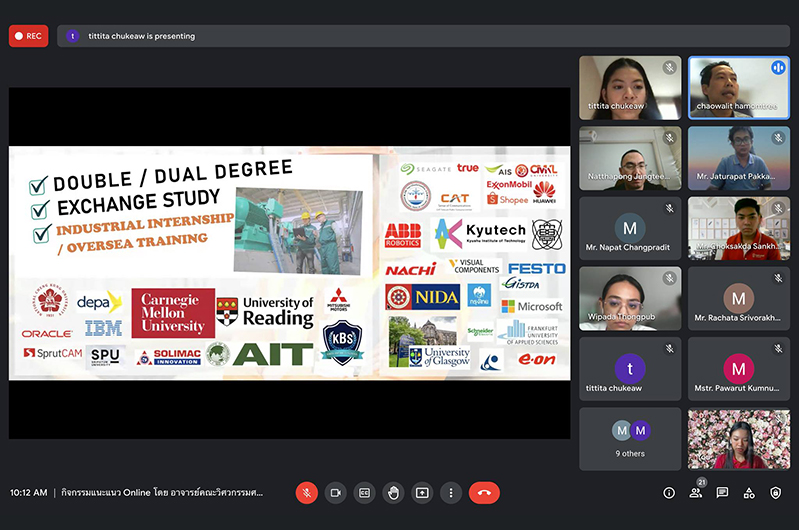Select the Mr. Napat Changpradit tile
This screenshot has height=530, width=799.
(x=630, y=228)
